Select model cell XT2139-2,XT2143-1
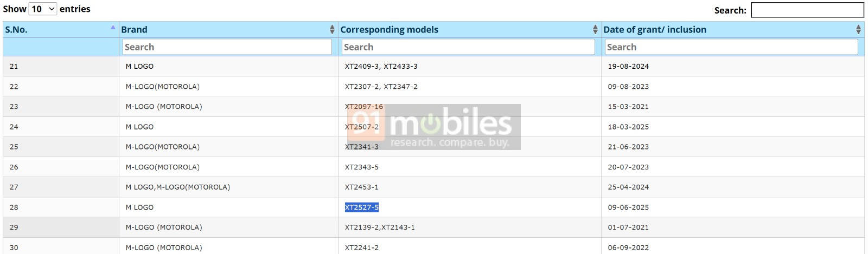This screenshot has height=254, width=868. point(380,227)
